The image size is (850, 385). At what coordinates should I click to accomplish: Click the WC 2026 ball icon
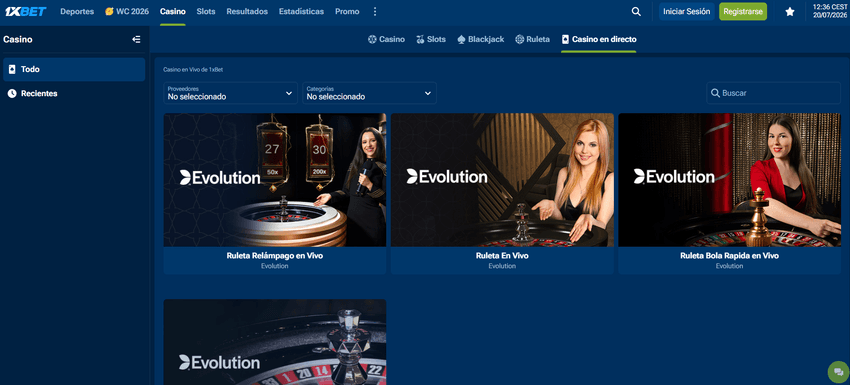109,11
